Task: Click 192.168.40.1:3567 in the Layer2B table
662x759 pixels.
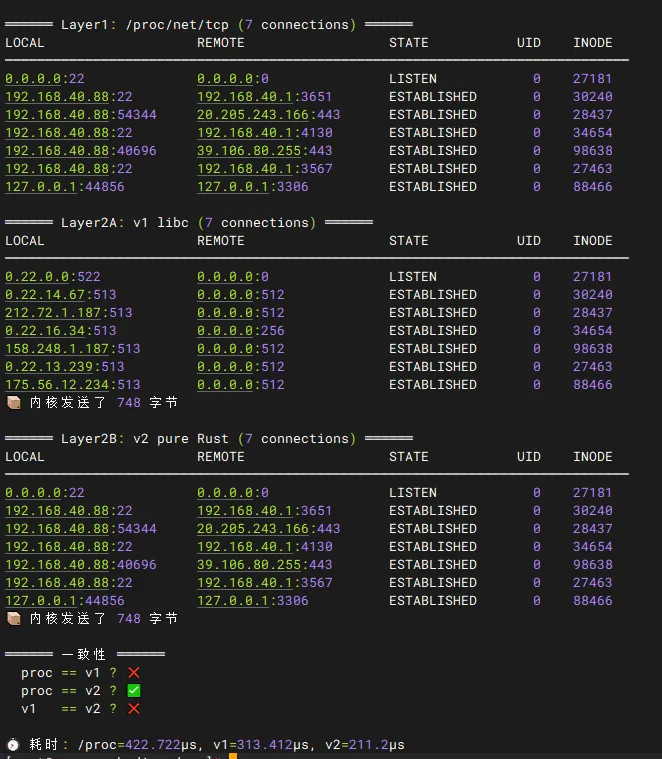Action: tap(265, 582)
